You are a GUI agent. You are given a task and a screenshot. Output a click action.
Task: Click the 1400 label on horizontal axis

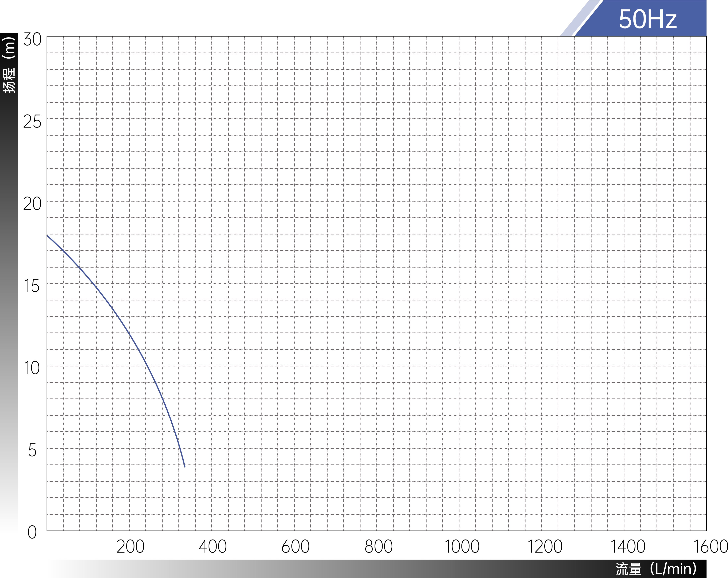[628, 547]
